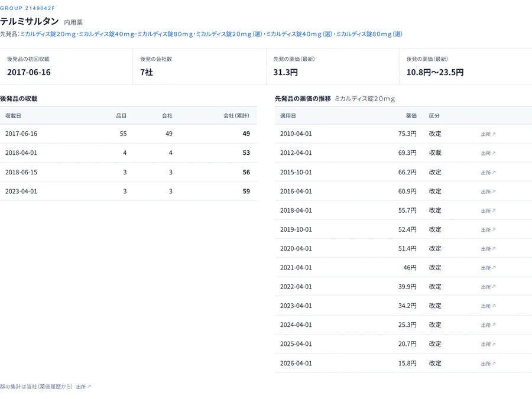The width and height of the screenshot is (532, 399).
Task: Click the 後発品の収載 section heading
Action: (x=19, y=99)
